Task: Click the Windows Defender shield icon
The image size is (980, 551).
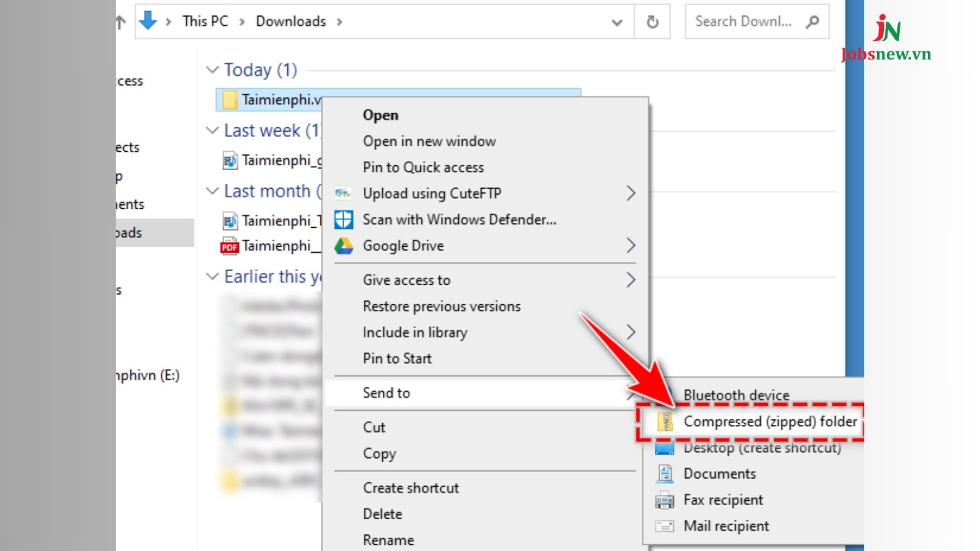Action: (343, 219)
